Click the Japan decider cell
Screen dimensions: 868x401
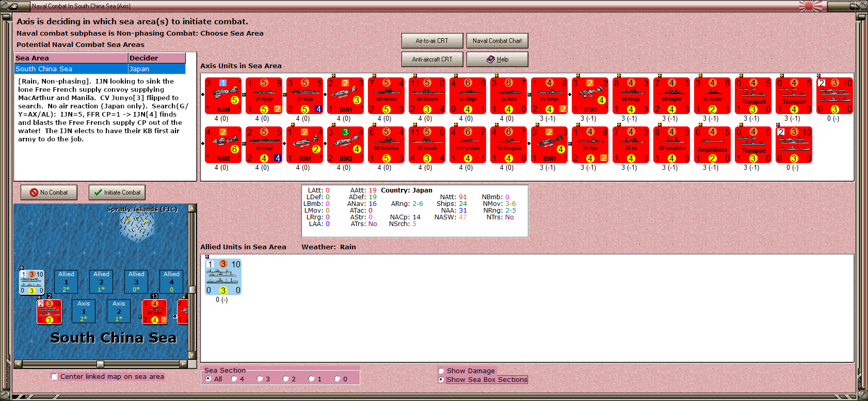coord(157,69)
